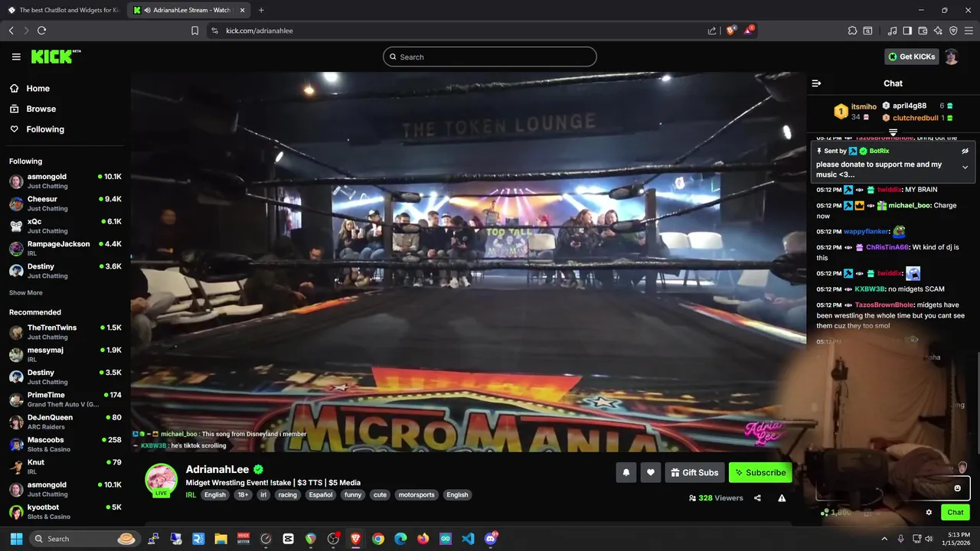Viewport: 980px width, 551px height.
Task: Open File Explorer from the taskbar
Action: pyautogui.click(x=221, y=539)
